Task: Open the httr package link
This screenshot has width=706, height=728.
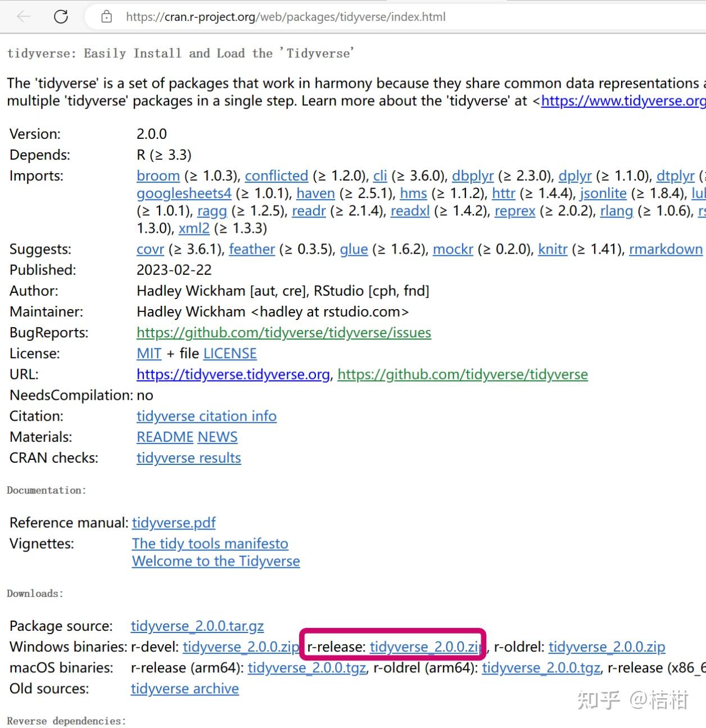Action: pyautogui.click(x=504, y=193)
